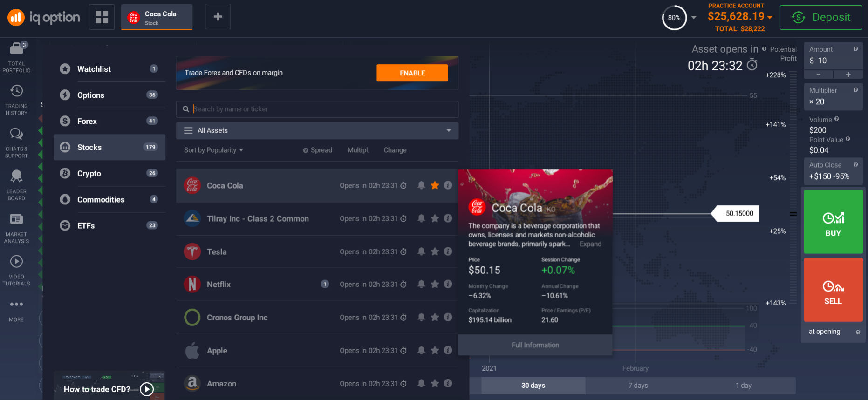Click the Auto Close help question icon
The width and height of the screenshot is (868, 400).
click(x=855, y=164)
